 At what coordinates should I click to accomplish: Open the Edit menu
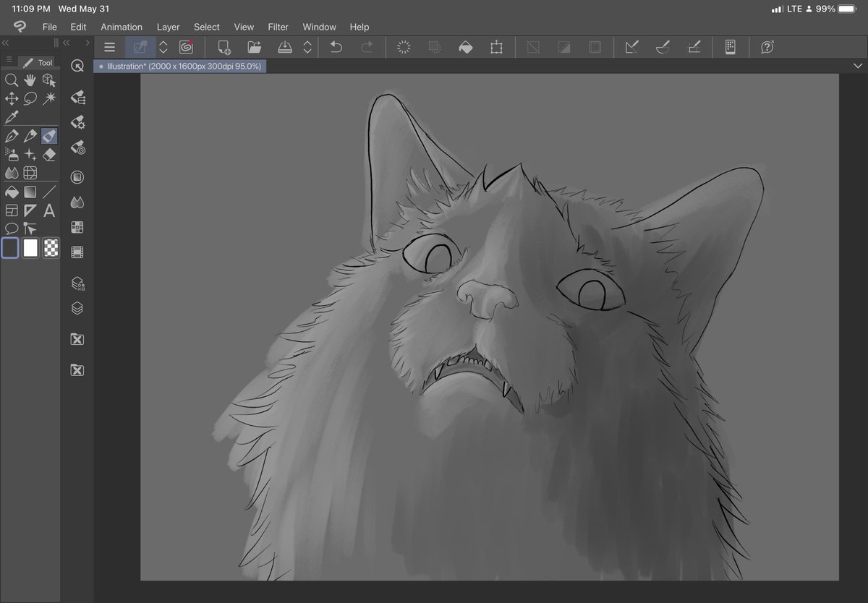[78, 27]
